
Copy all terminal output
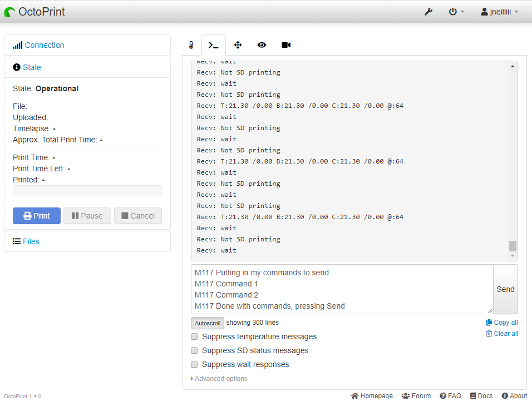pos(502,323)
